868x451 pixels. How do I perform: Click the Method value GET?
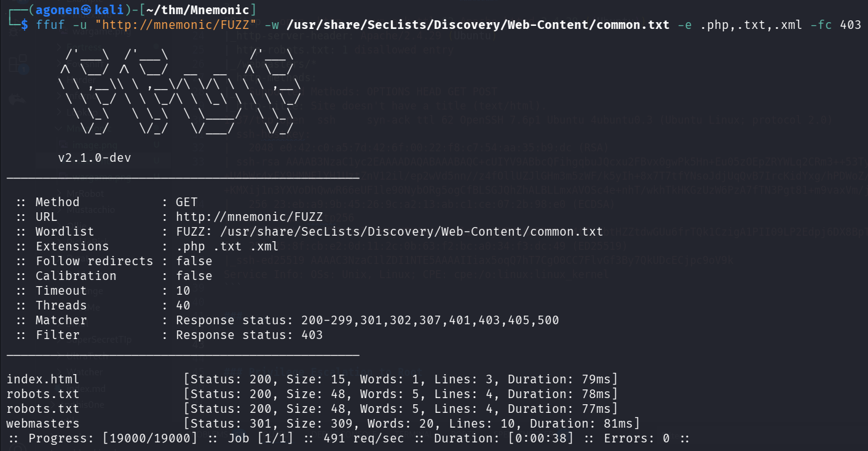(187, 202)
